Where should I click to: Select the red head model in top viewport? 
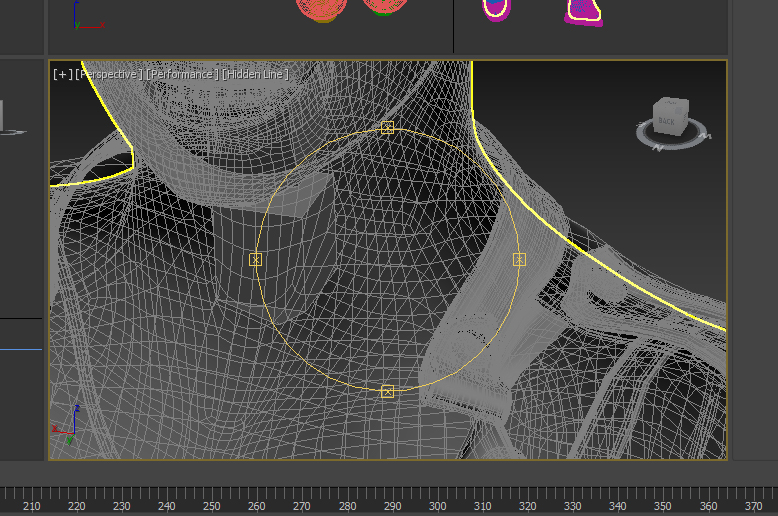pyautogui.click(x=324, y=9)
